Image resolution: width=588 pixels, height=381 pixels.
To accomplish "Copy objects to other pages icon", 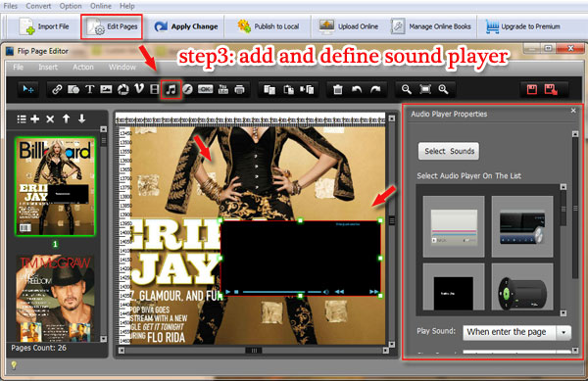I will [307, 89].
